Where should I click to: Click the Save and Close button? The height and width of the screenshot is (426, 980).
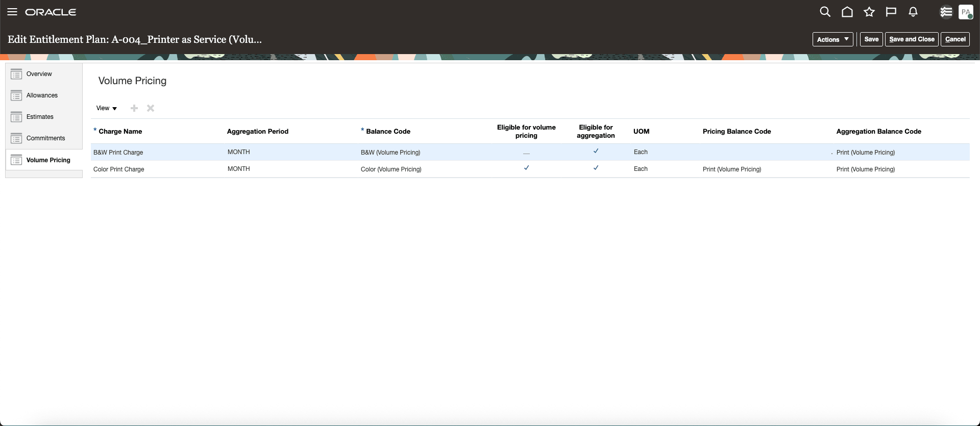coord(912,39)
